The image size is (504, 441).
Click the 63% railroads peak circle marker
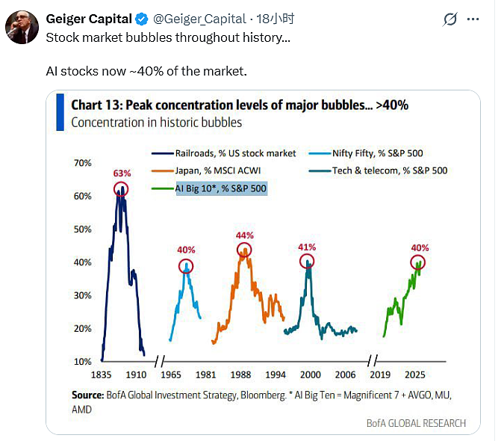pyautogui.click(x=121, y=189)
